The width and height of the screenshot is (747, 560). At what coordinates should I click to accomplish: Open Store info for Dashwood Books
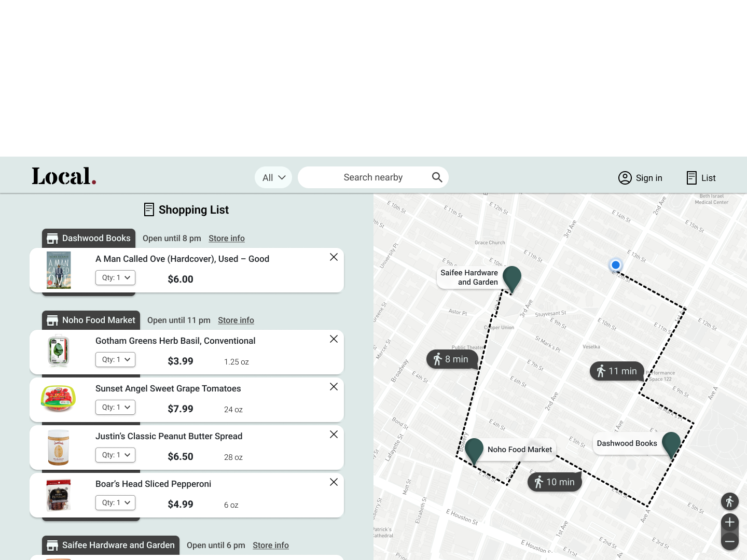click(227, 238)
